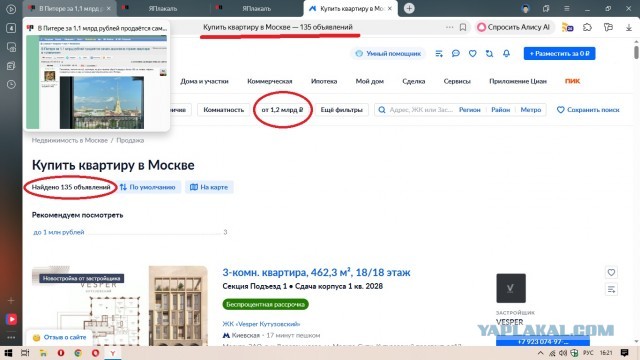Screen dimensions: 640x360
Task: Open 'Дома и участки' menu item
Action: (204, 81)
